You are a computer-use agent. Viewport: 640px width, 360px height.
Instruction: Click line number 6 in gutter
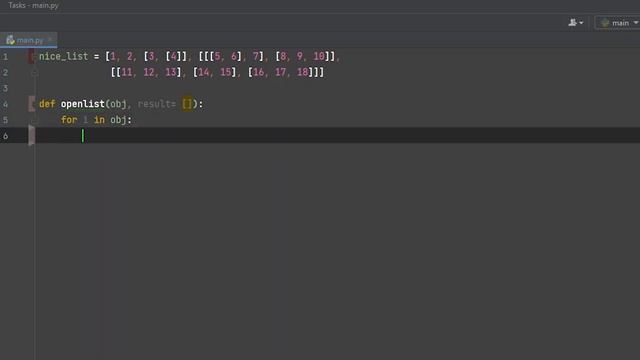click(5, 136)
